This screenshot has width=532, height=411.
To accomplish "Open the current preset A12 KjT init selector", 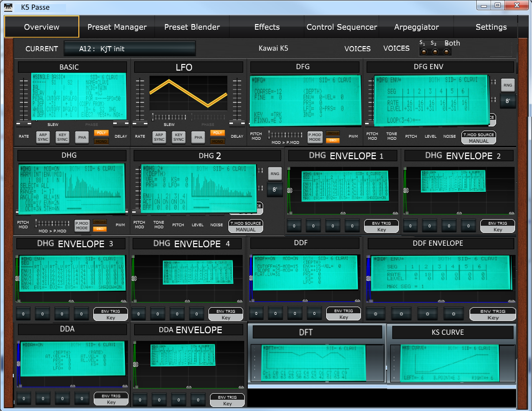I will pyautogui.click(x=130, y=49).
